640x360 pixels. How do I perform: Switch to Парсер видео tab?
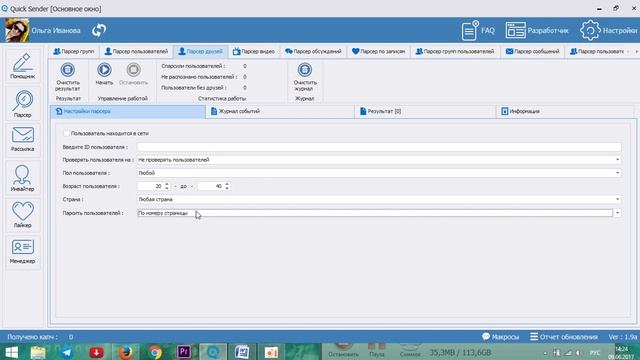coord(254,51)
